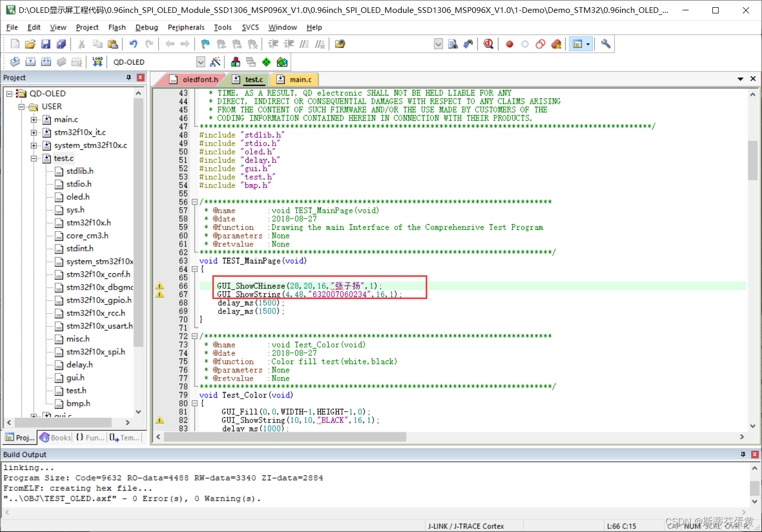Undo the last edit

(133, 44)
